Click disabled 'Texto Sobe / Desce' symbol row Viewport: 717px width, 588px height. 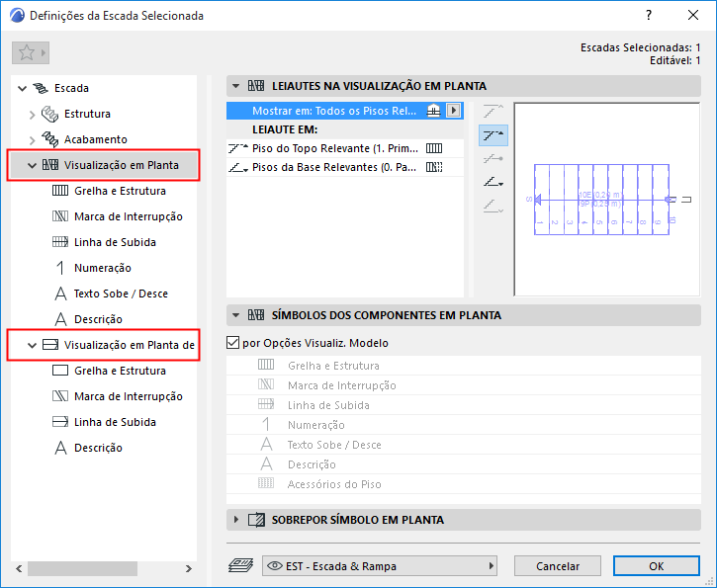(x=463, y=445)
